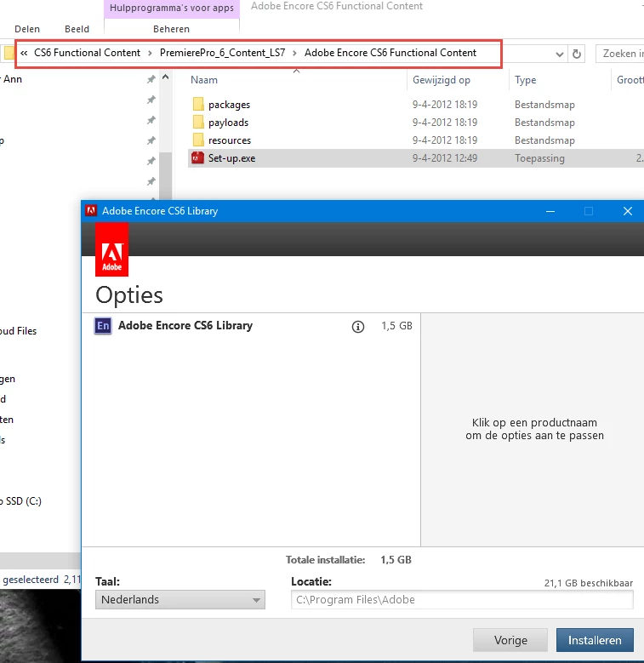This screenshot has width=644, height=663.
Task: Click the packages folder icon
Action: 197,104
